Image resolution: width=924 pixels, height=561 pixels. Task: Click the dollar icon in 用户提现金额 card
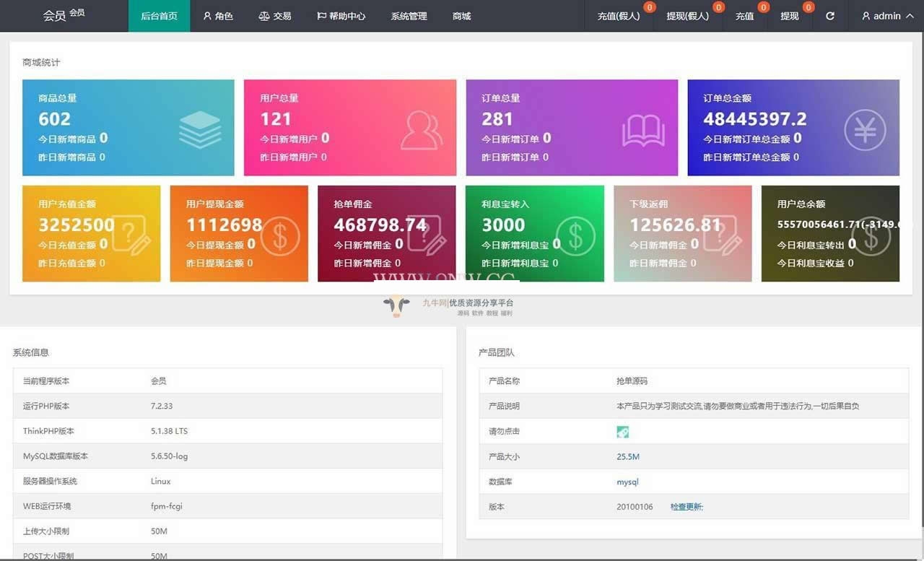(279, 235)
